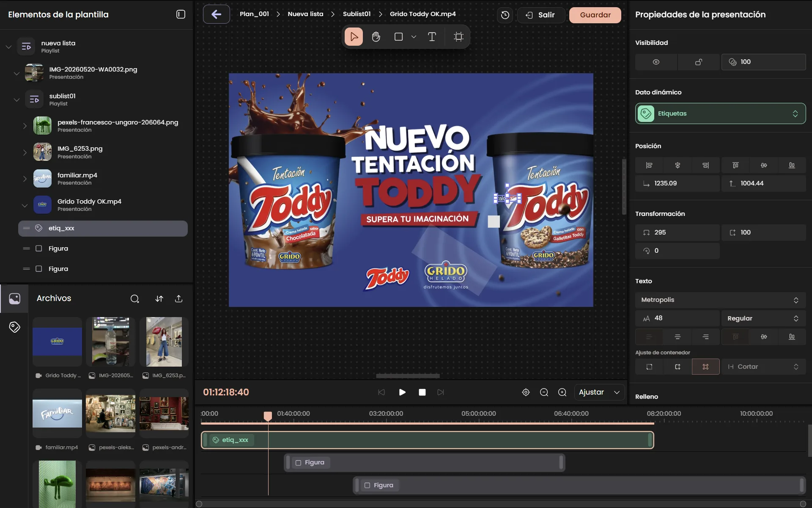This screenshot has height=508, width=812.
Task: Select the text tool
Action: tap(432, 37)
